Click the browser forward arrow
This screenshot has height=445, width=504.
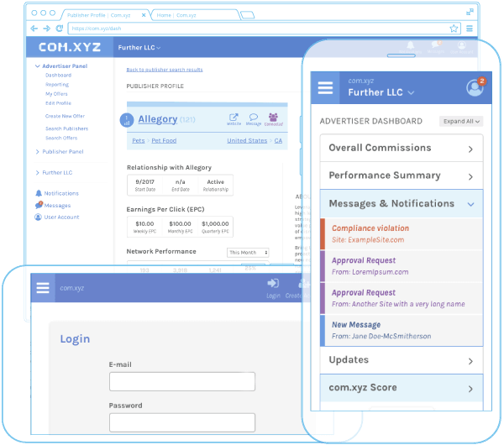coord(46,29)
